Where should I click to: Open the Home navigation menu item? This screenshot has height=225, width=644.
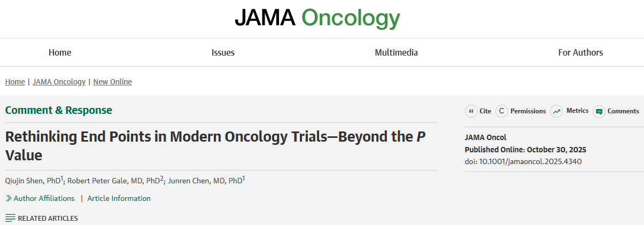pos(60,52)
